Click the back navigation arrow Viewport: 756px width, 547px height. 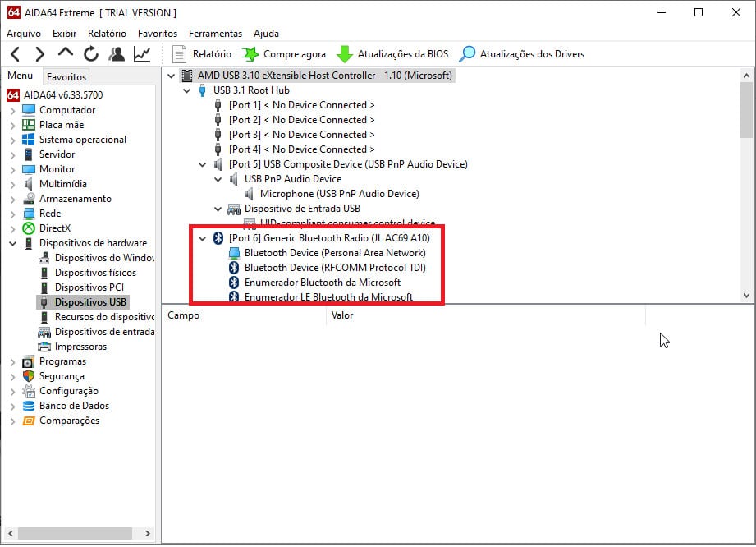(x=14, y=53)
